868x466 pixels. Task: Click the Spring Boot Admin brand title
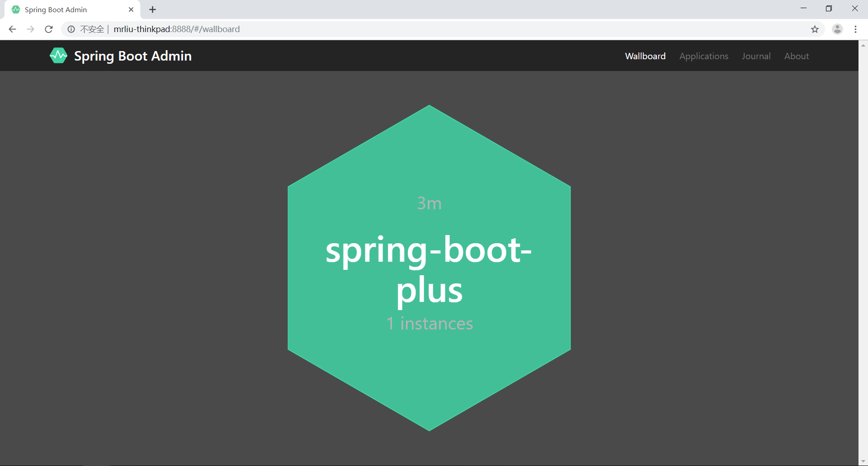point(133,56)
